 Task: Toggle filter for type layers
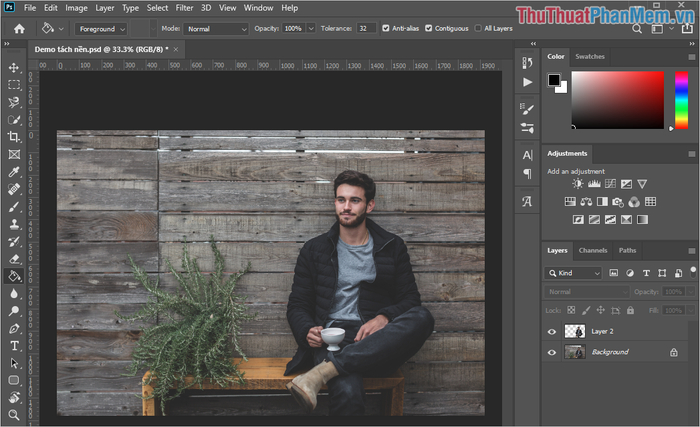click(646, 273)
